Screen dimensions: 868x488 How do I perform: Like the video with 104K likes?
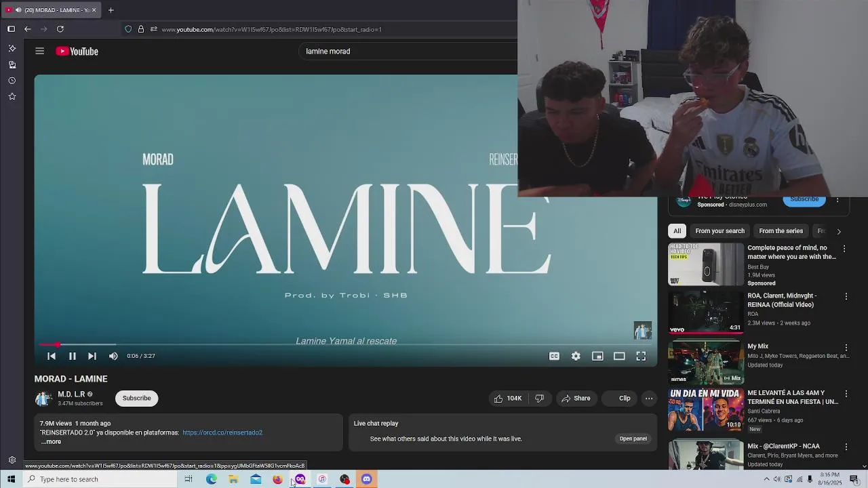pos(507,399)
